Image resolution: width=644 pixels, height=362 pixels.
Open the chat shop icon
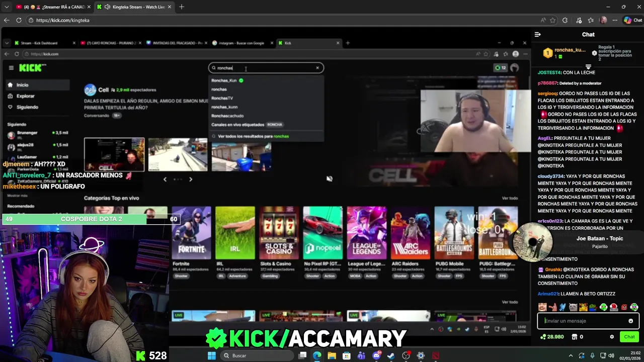[575, 337]
